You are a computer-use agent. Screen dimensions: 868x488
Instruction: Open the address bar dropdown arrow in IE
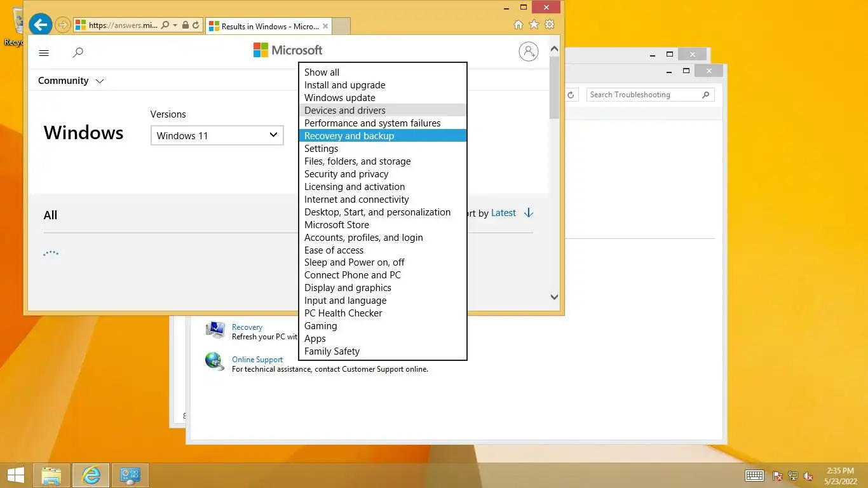coord(175,25)
